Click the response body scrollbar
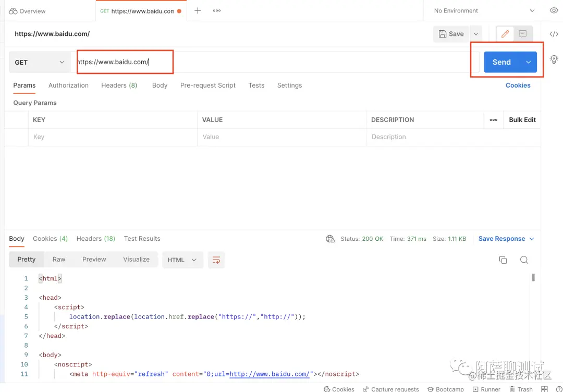563x392 pixels. pyautogui.click(x=534, y=277)
